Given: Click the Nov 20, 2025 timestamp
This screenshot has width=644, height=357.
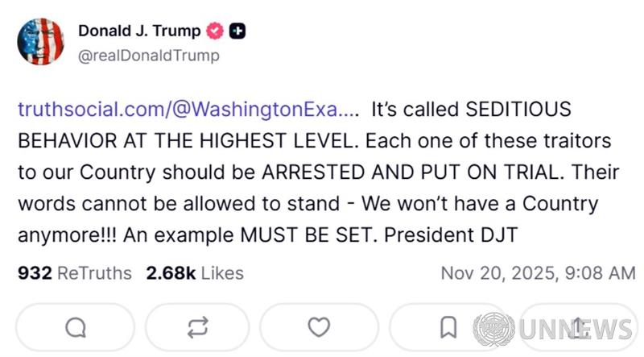Looking at the screenshot, I should (538, 273).
